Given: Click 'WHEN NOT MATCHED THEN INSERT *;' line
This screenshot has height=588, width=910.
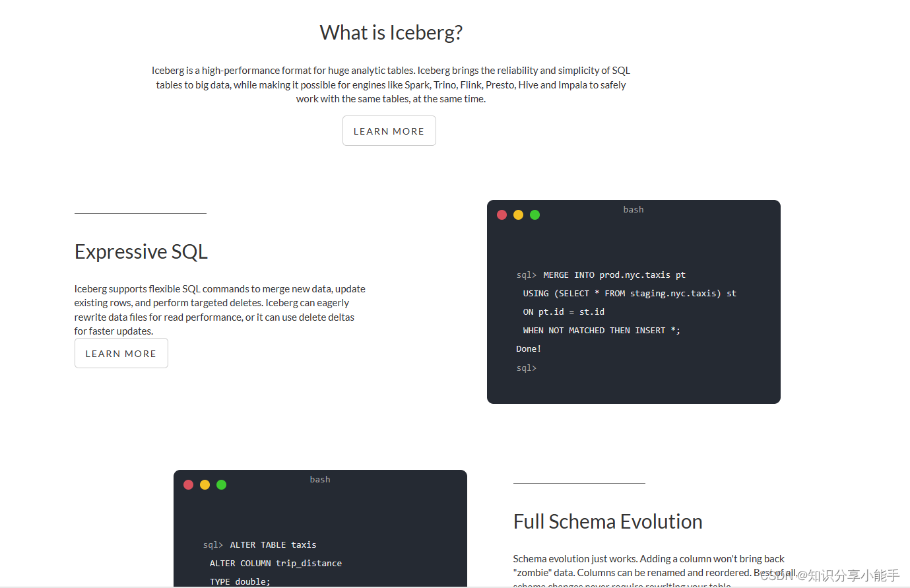Looking at the screenshot, I should [602, 331].
